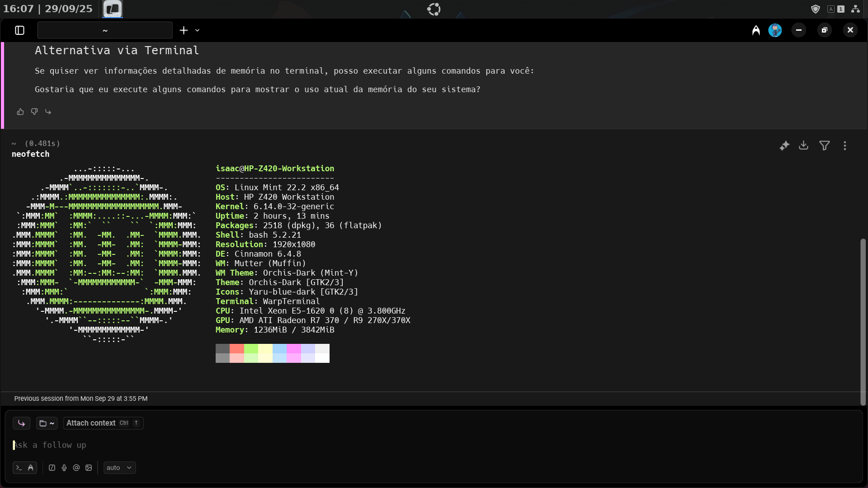Click the terminal output vertical scrollbar
Image resolution: width=868 pixels, height=488 pixels.
click(863, 322)
